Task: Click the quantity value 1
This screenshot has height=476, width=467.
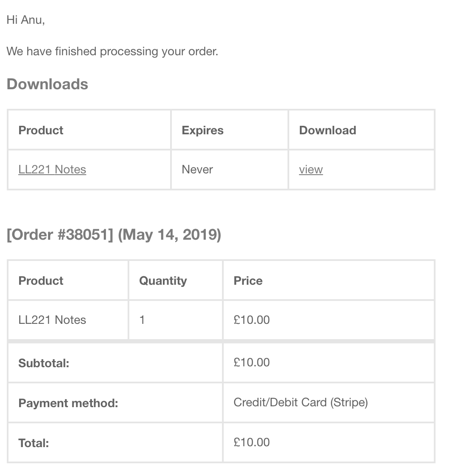Action: click(142, 320)
